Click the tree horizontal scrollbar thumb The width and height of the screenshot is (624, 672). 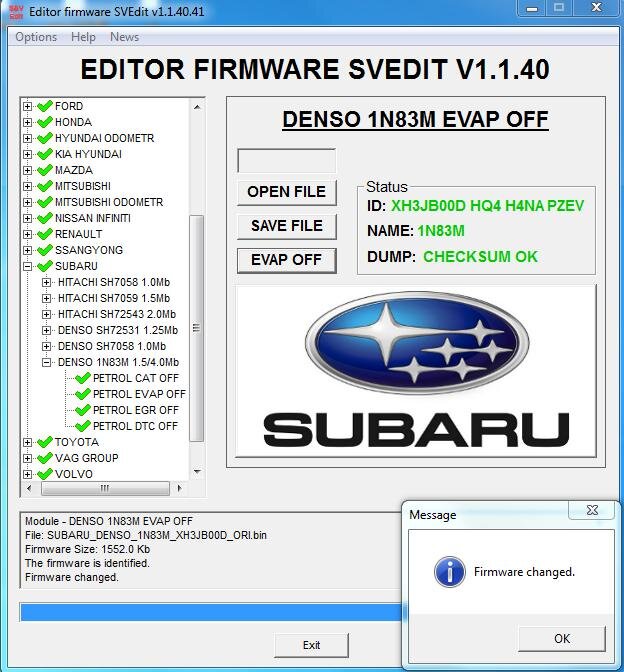point(105,488)
